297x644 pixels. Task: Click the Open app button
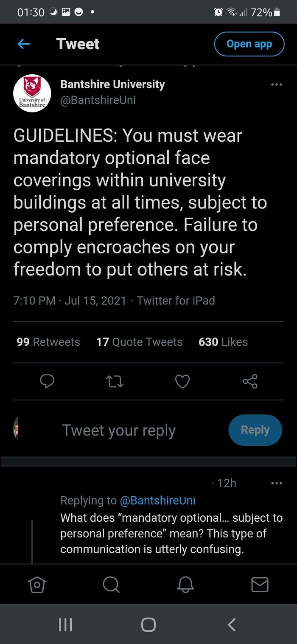(x=249, y=44)
